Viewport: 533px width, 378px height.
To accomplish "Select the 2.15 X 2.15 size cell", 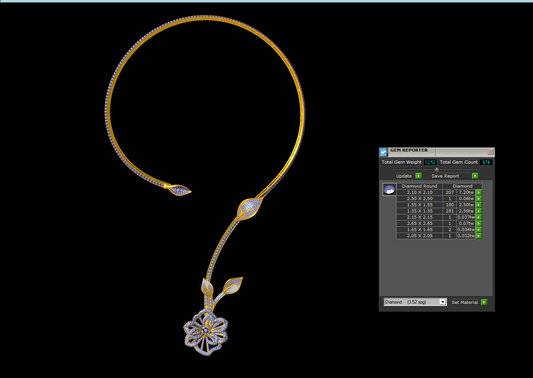I will (x=420, y=217).
